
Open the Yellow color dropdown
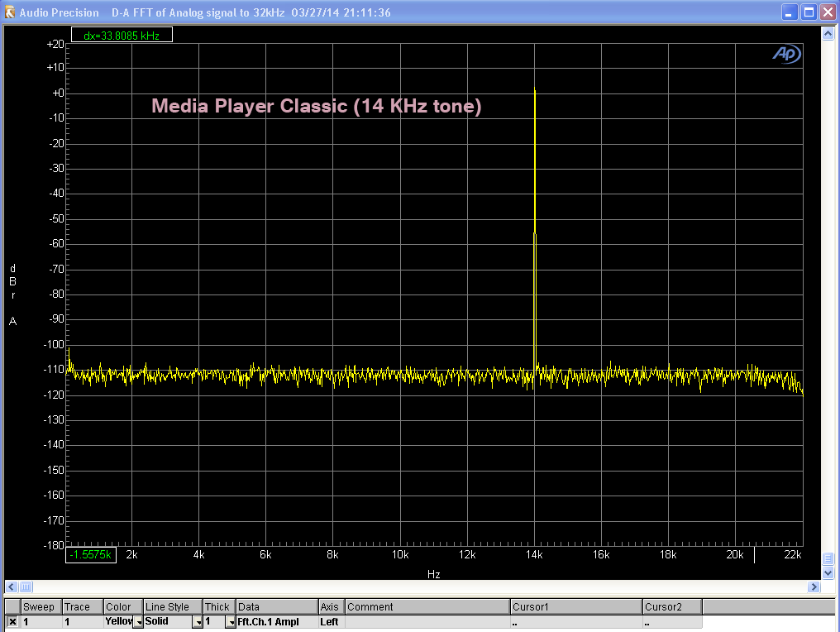pyautogui.click(x=138, y=621)
